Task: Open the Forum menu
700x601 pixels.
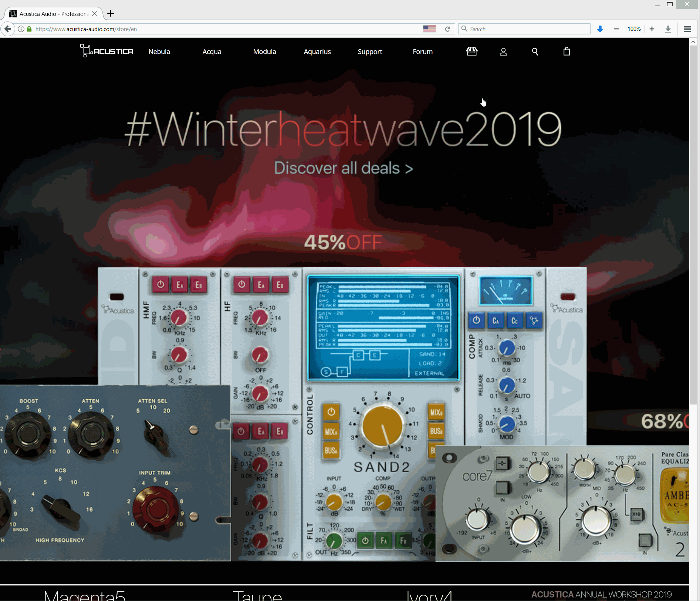Action: (x=423, y=51)
